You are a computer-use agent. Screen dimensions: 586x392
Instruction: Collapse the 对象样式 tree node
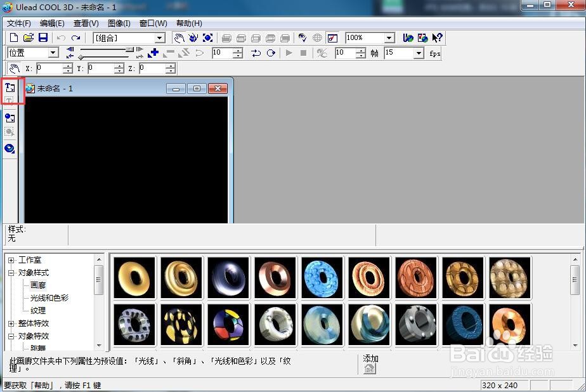pos(11,273)
